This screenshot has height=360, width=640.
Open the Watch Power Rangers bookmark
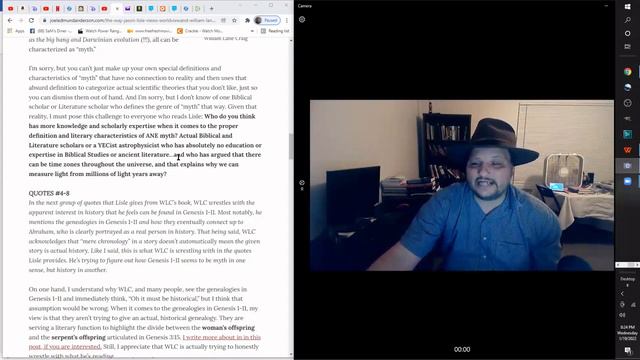(99, 31)
